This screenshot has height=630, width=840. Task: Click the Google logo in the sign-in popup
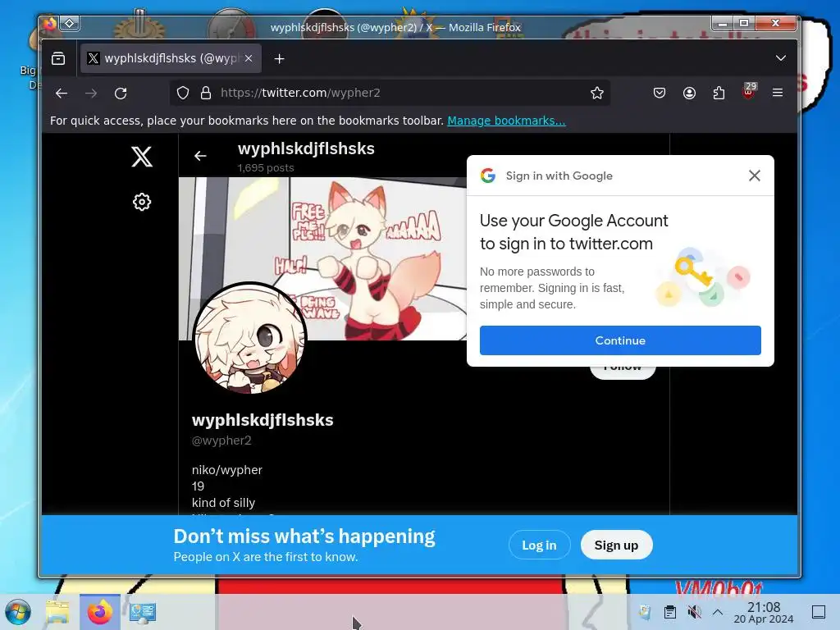click(x=487, y=176)
